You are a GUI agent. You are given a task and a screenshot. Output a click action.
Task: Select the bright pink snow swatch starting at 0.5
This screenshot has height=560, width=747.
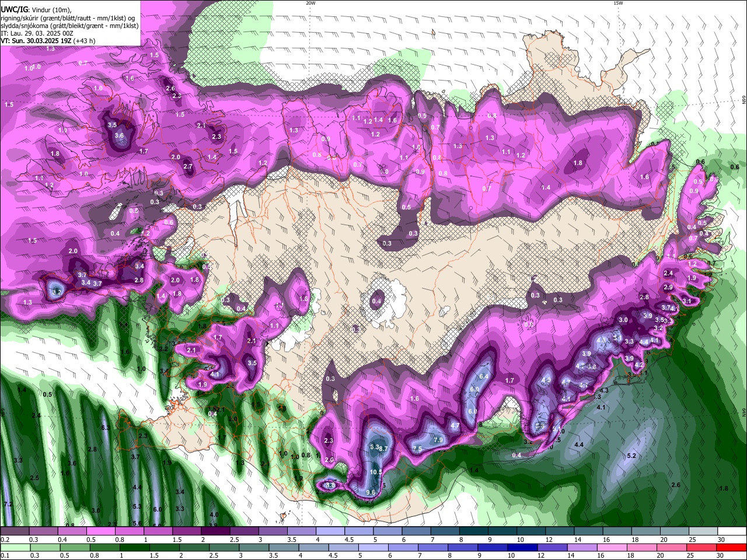coord(100,531)
